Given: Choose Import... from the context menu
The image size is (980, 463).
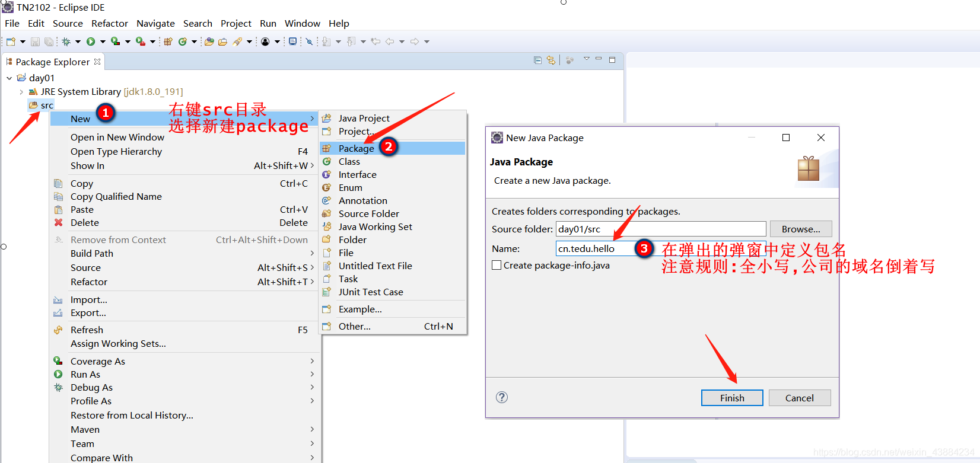Looking at the screenshot, I should click(184, 299).
